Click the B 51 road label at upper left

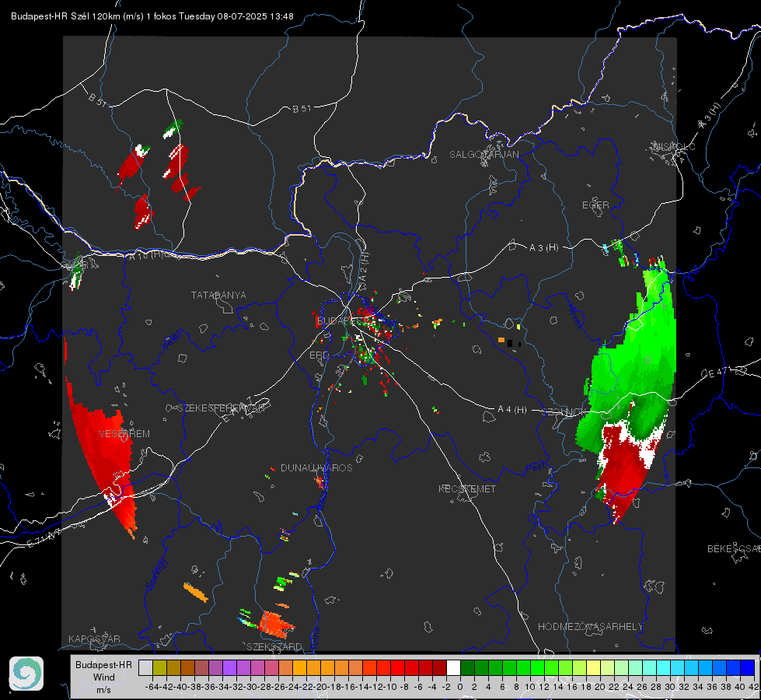(97, 100)
